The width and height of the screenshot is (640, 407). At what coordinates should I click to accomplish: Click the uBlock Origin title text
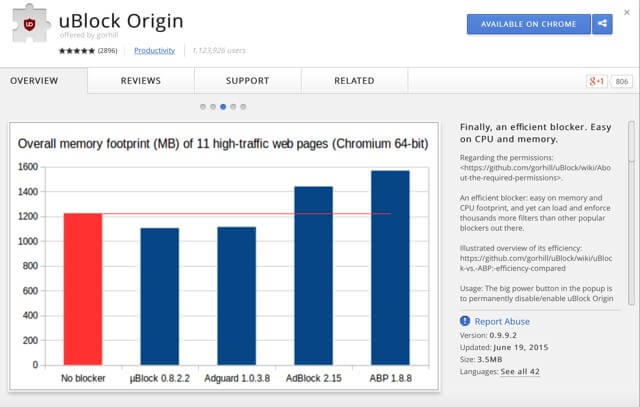pyautogui.click(x=121, y=21)
